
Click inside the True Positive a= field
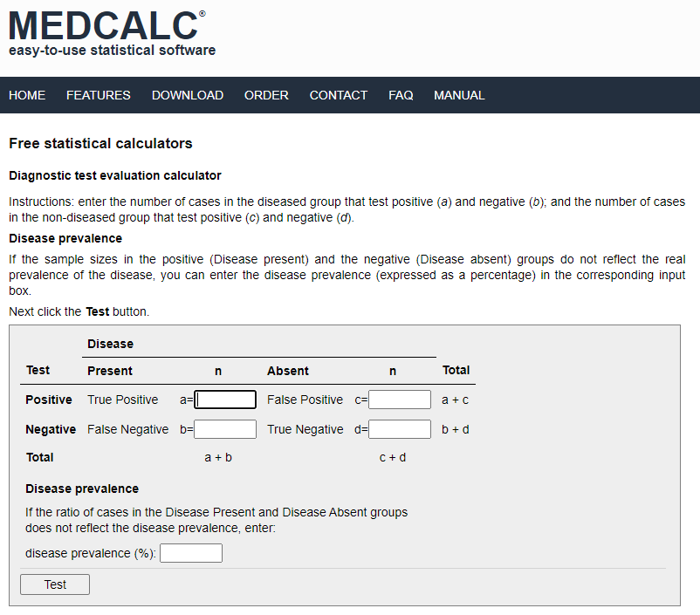click(224, 399)
